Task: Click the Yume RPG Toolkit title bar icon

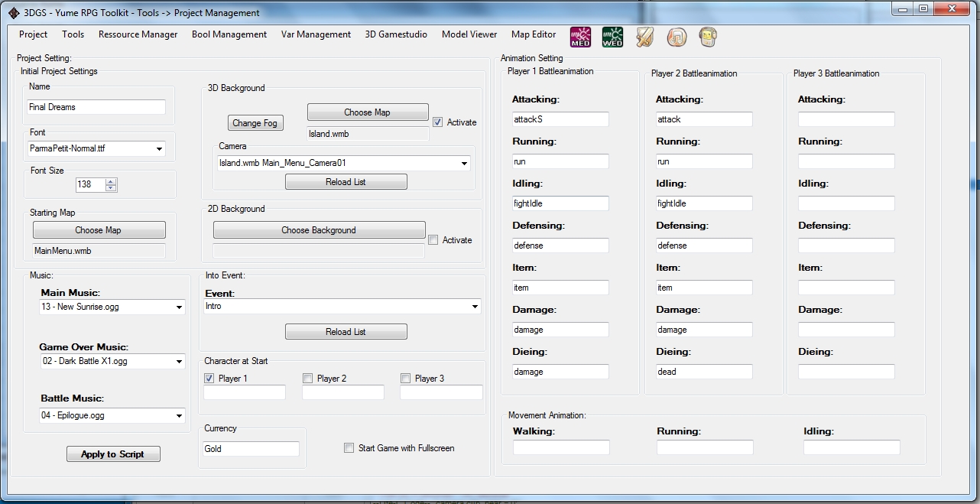Action: click(13, 12)
